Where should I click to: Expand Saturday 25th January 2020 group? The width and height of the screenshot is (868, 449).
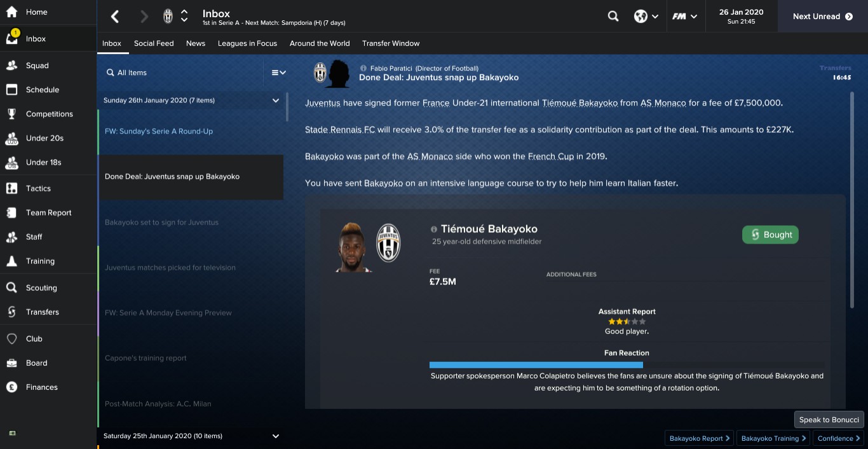276,436
